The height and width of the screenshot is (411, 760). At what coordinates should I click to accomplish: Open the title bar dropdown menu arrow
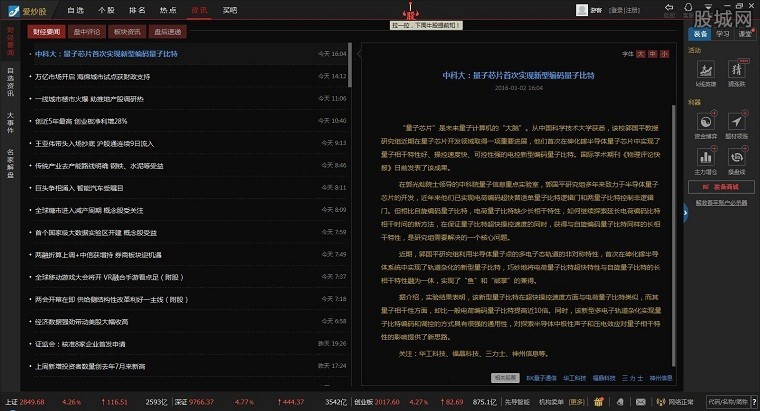(x=709, y=6)
